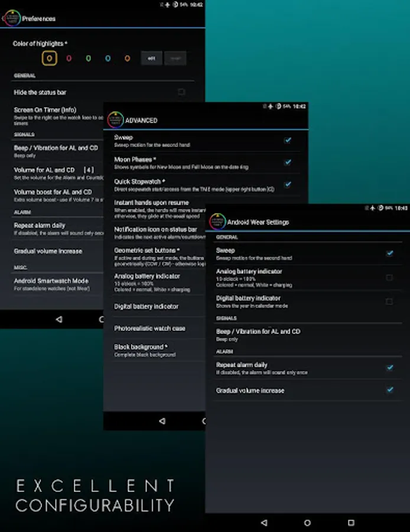Tap the Home circle navigation button
The height and width of the screenshot is (532, 410).
[307, 523]
